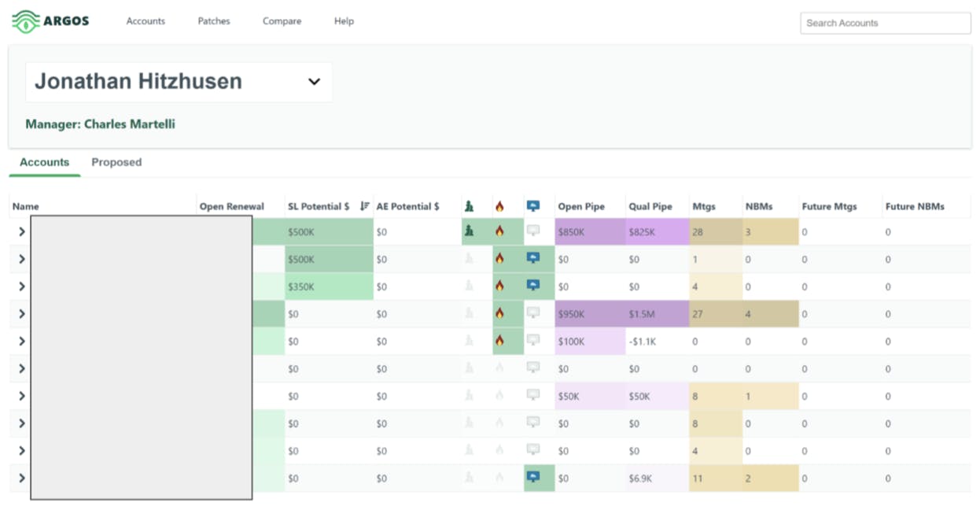Switch to the Proposed tab
Screen dimensions: 980x510
(116, 162)
